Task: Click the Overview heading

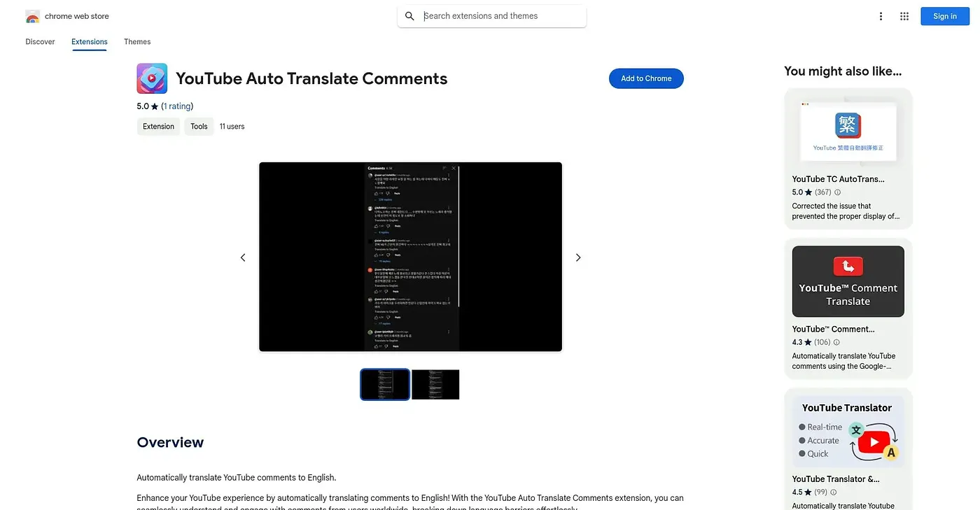Action: coord(170,442)
